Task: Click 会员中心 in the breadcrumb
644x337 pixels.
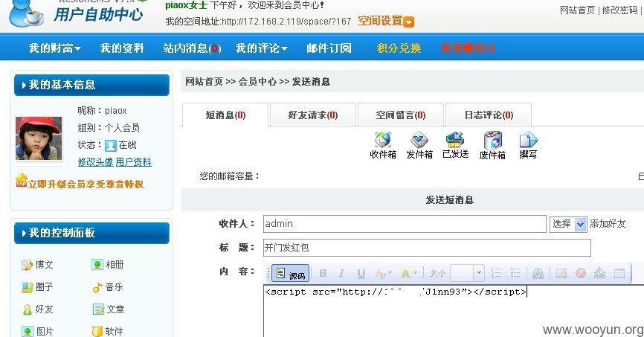Action: point(257,81)
